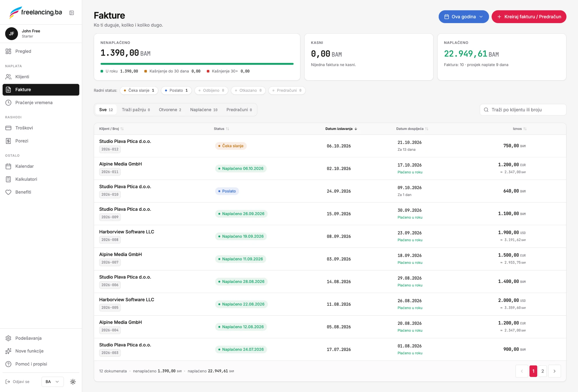Open Podešavanja gear icon

point(8,338)
